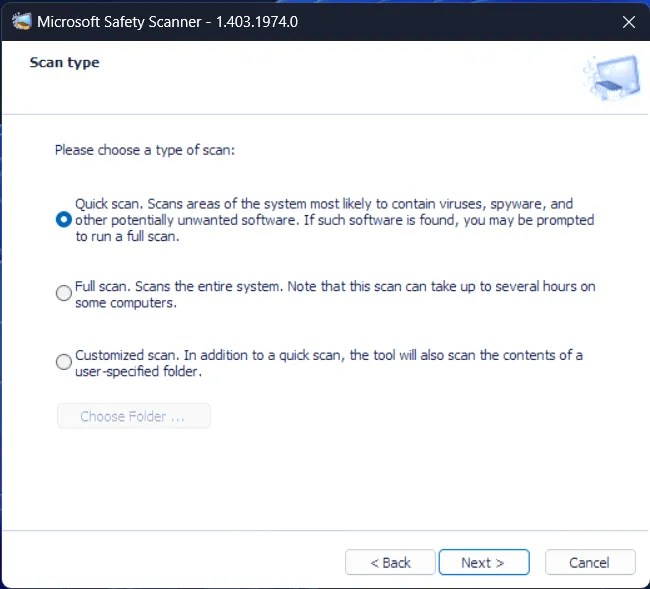Select the Quick scan radio button
Screen dimensions: 650x589
pos(63,220)
